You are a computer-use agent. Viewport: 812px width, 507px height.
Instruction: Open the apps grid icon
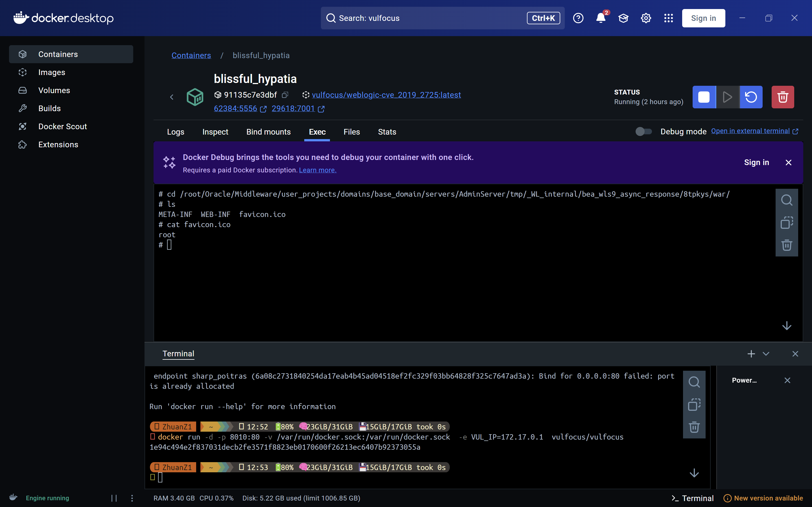click(668, 18)
